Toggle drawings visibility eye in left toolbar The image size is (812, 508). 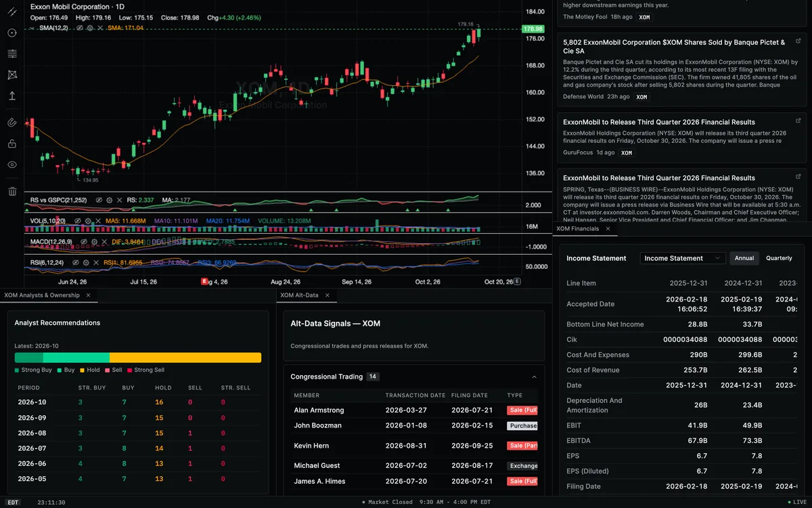[x=12, y=165]
